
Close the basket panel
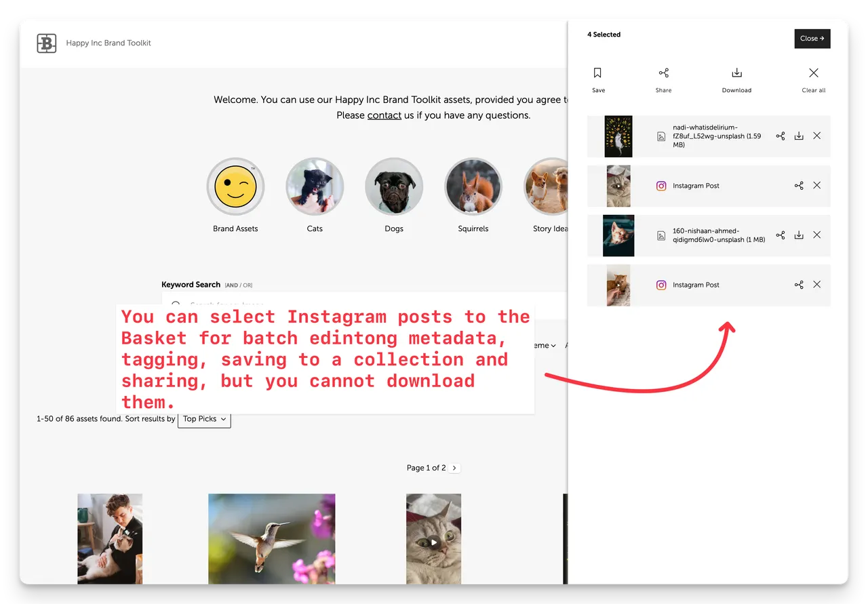pos(812,39)
